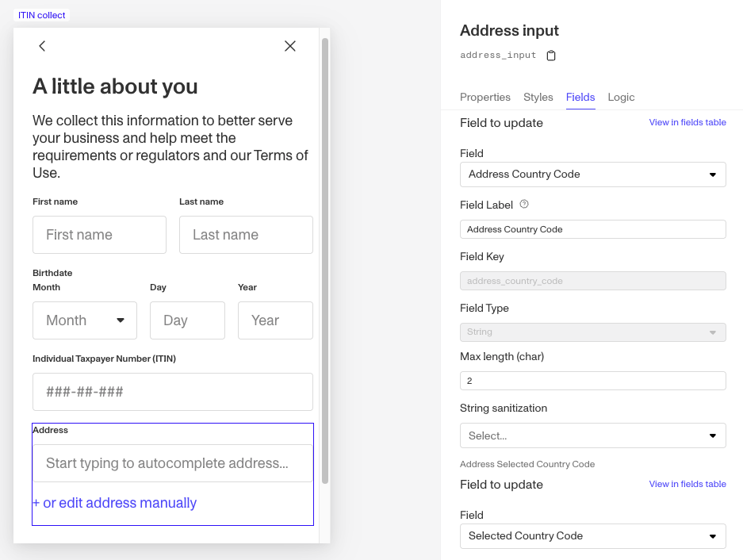The image size is (743, 560).
Task: Open the Styles tab
Action: pyautogui.click(x=538, y=97)
